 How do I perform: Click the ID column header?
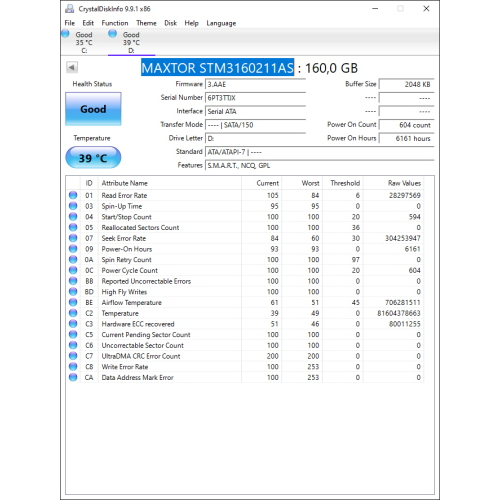click(89, 183)
